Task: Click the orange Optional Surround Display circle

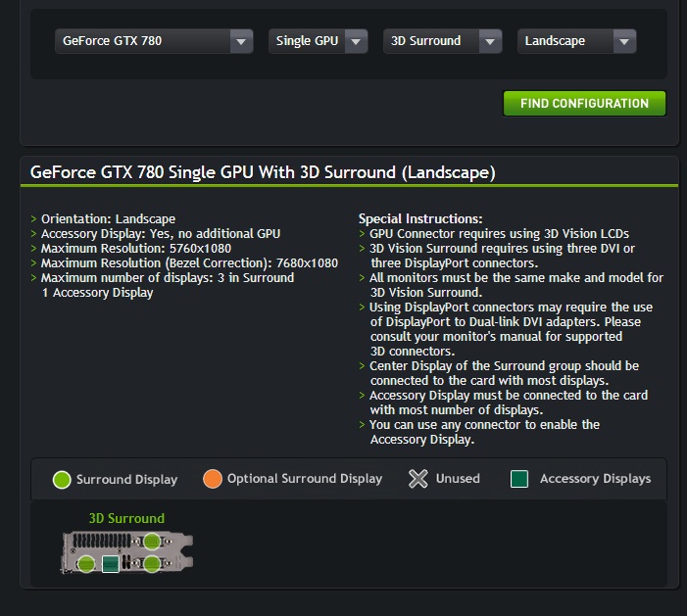Action: [213, 479]
